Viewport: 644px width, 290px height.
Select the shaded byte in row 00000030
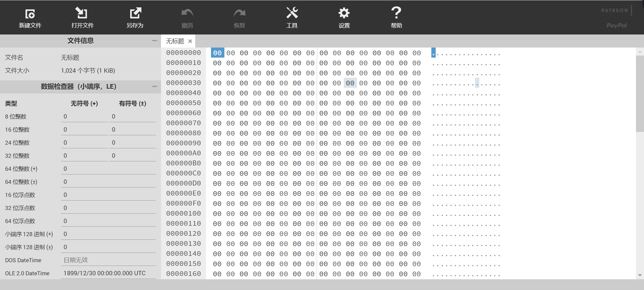(350, 83)
